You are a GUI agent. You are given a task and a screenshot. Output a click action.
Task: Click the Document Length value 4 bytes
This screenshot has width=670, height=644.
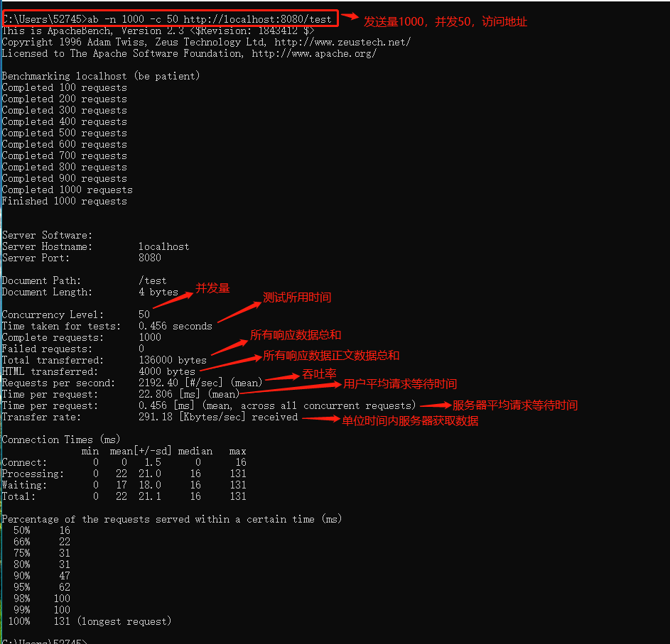[x=158, y=292]
